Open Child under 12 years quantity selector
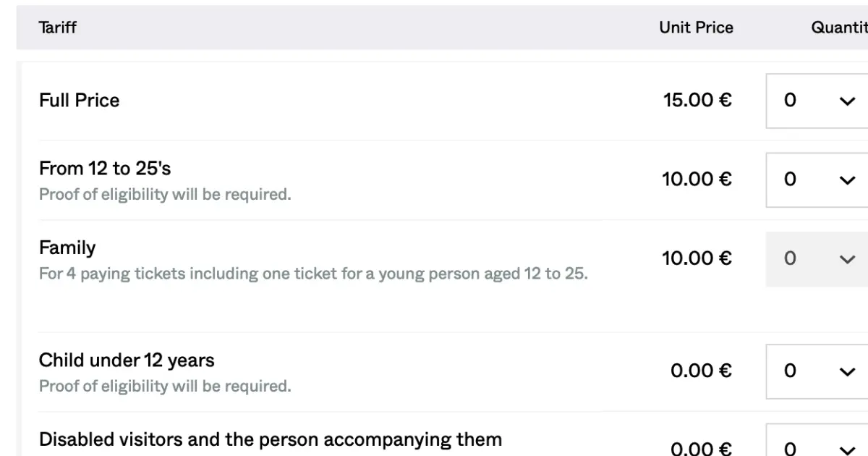This screenshot has width=868, height=456. [x=817, y=371]
